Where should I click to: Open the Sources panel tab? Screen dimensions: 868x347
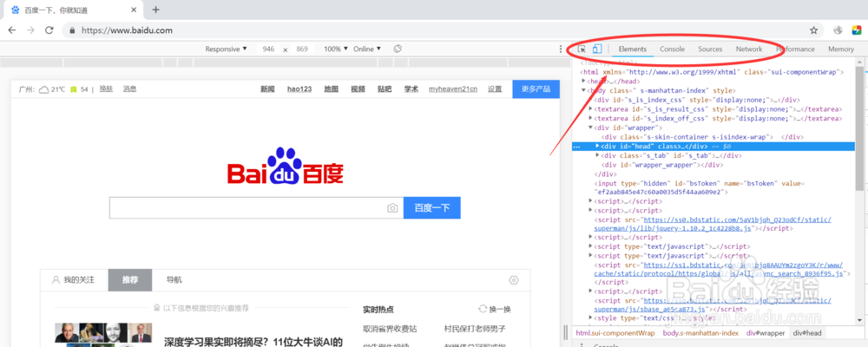[x=710, y=49]
